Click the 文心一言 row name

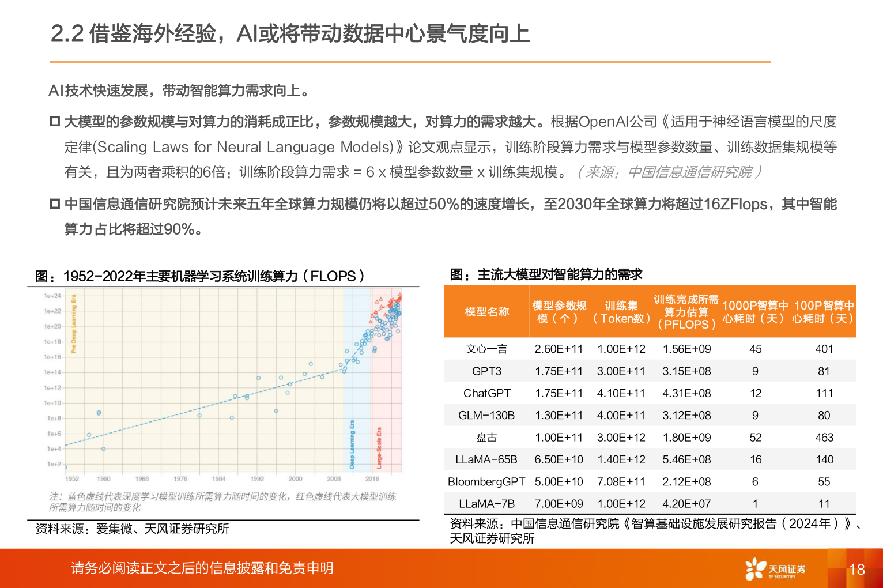click(487, 349)
